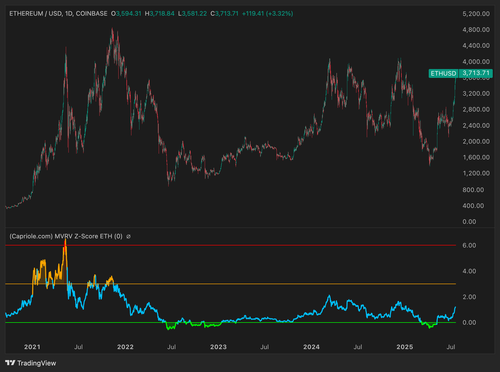Image resolution: width=500 pixels, height=372 pixels.
Task: Select the 2025 time axis label
Action: (405, 347)
